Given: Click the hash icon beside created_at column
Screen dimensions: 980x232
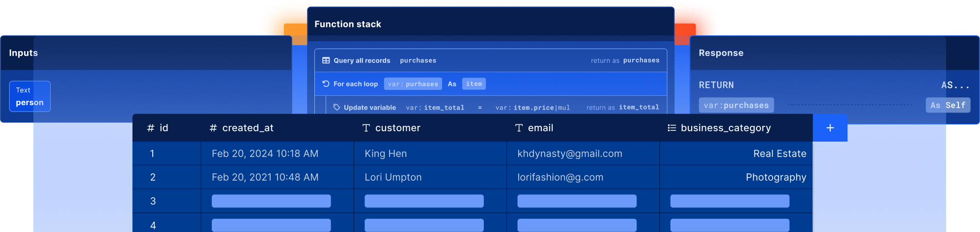Looking at the screenshot, I should pyautogui.click(x=213, y=128).
